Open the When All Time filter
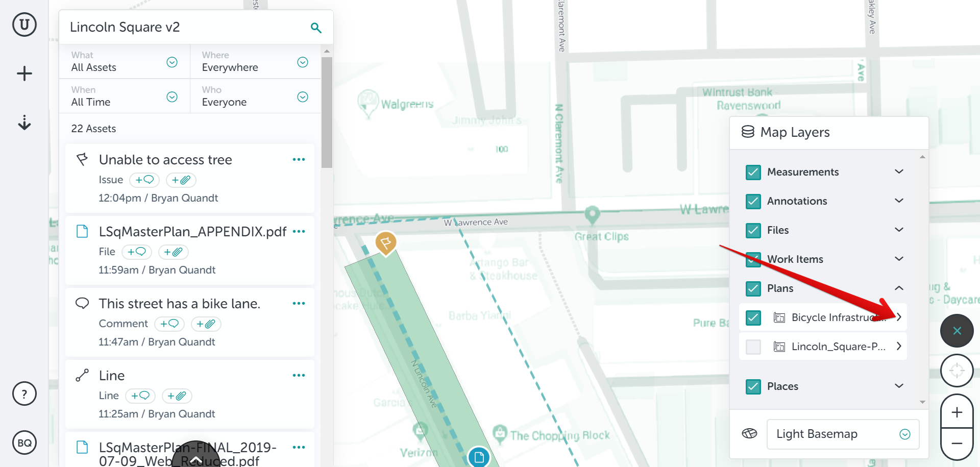Image resolution: width=980 pixels, height=467 pixels. 125,96
